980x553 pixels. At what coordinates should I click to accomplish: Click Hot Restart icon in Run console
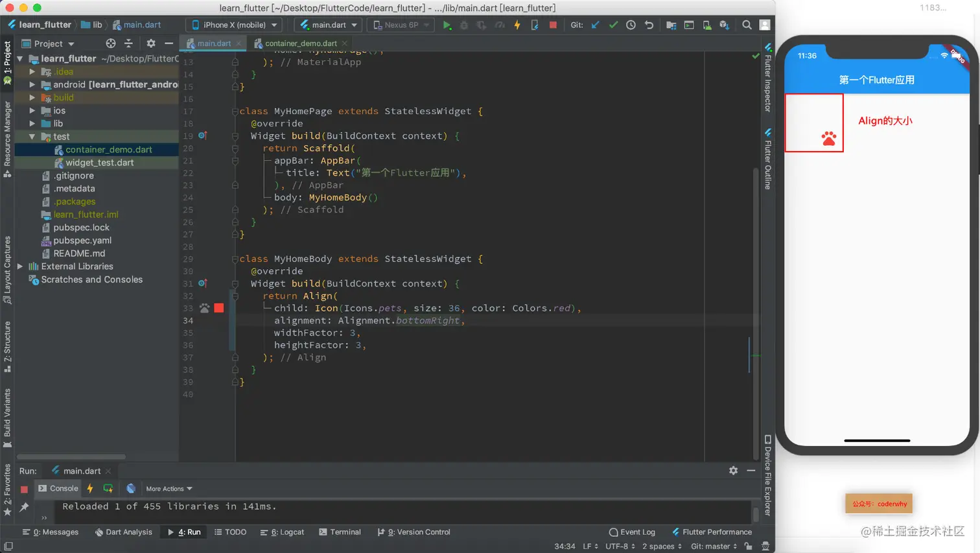[x=108, y=488]
